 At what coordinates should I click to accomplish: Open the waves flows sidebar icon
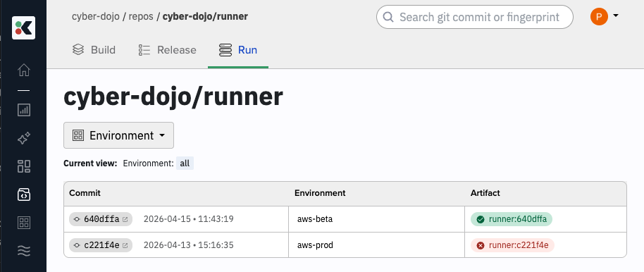[24, 251]
